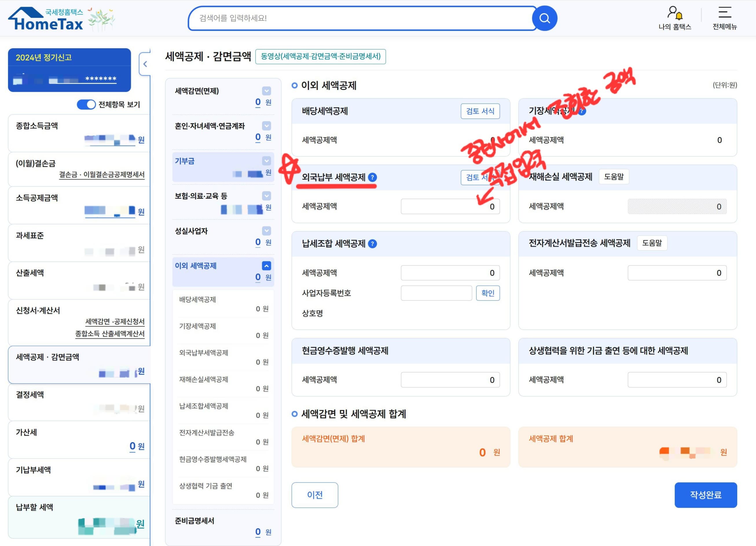This screenshot has width=756, height=546.
Task: Click help icon beside 외국납부 세액공제
Action: [372, 177]
